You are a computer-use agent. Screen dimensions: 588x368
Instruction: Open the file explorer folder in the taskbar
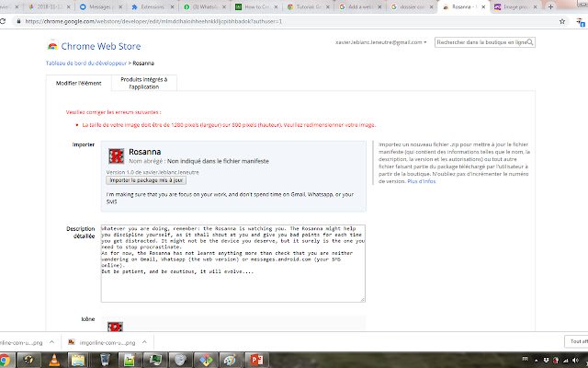78,360
